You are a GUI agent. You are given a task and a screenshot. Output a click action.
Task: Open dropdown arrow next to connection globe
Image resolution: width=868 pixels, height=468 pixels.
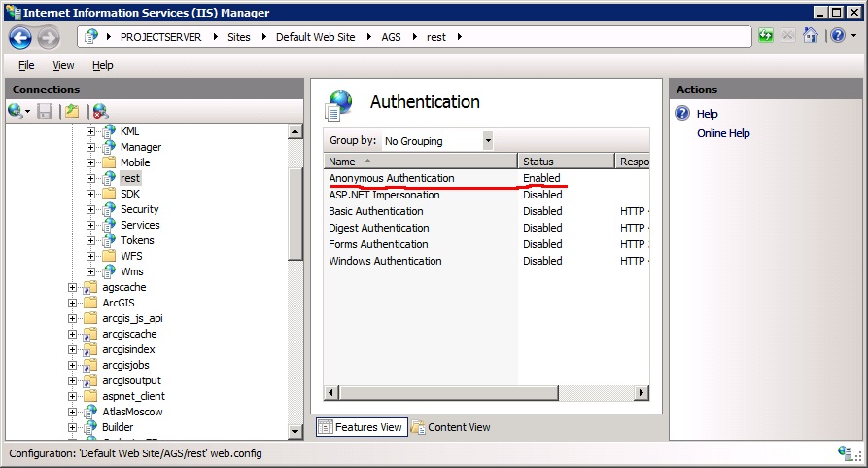[27, 112]
